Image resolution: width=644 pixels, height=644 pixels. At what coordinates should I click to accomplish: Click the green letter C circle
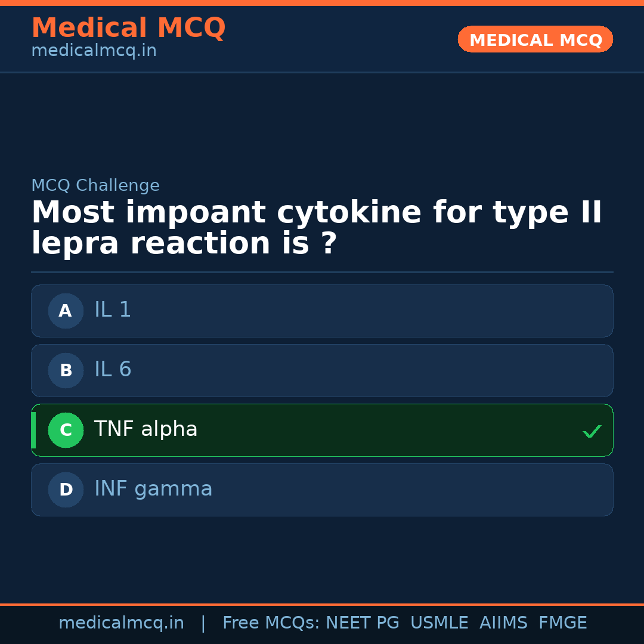pos(66,430)
